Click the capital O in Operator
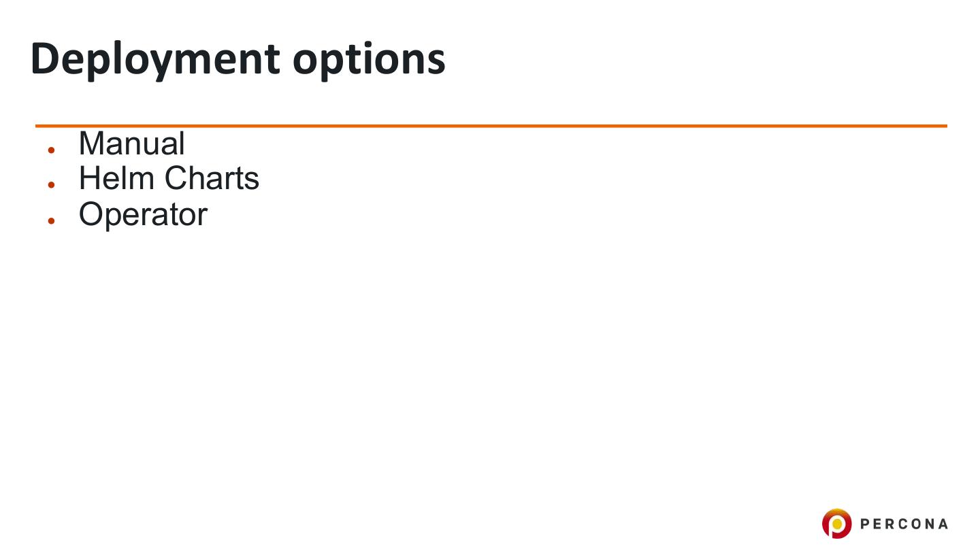Screen dimensions: 980x551 pos(92,214)
